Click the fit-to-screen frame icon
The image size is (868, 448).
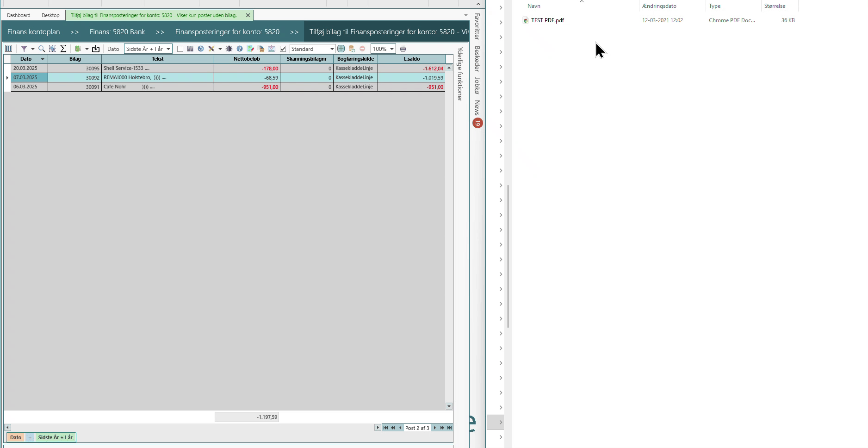pos(52,49)
